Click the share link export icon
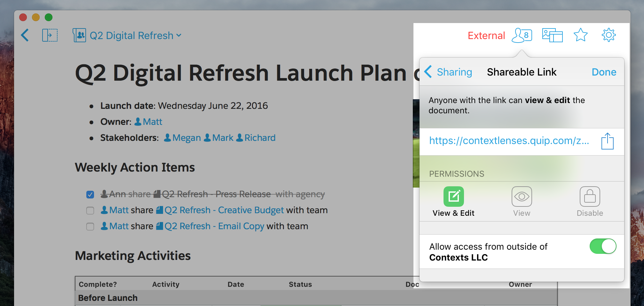The width and height of the screenshot is (644, 306). point(607,141)
